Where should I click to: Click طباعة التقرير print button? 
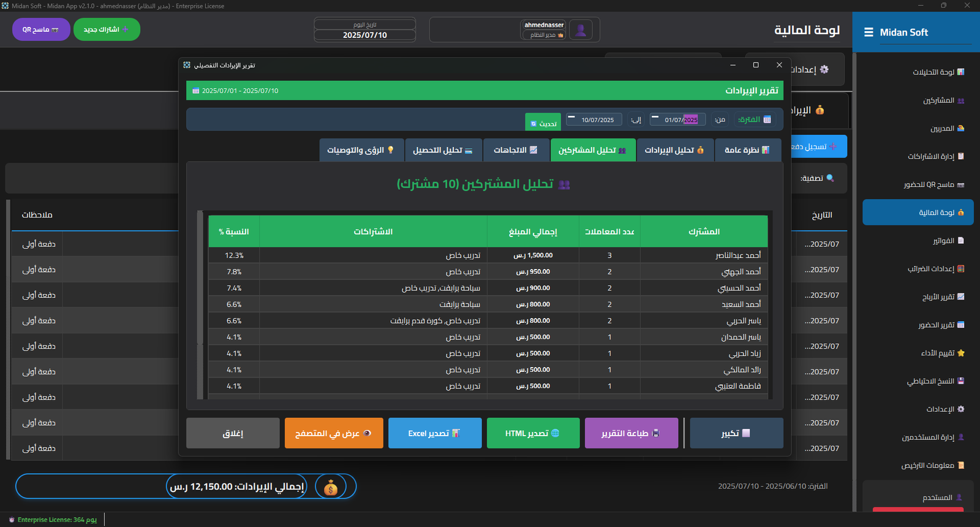click(x=631, y=433)
